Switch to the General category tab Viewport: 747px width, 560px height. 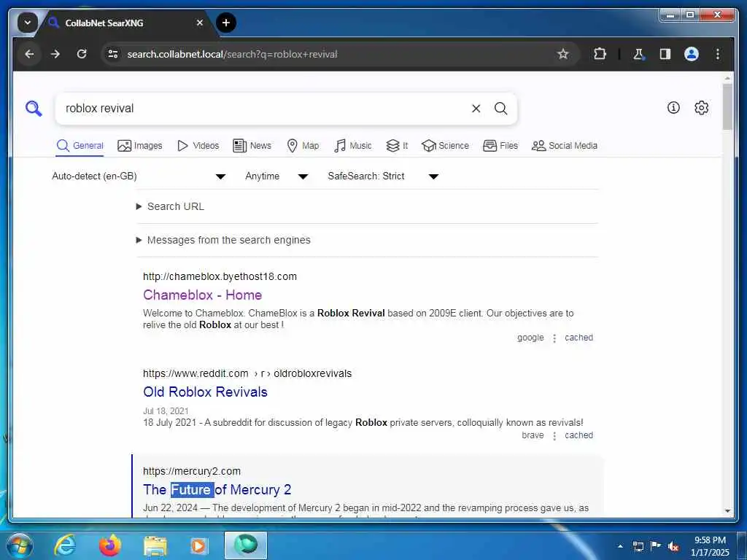point(80,146)
